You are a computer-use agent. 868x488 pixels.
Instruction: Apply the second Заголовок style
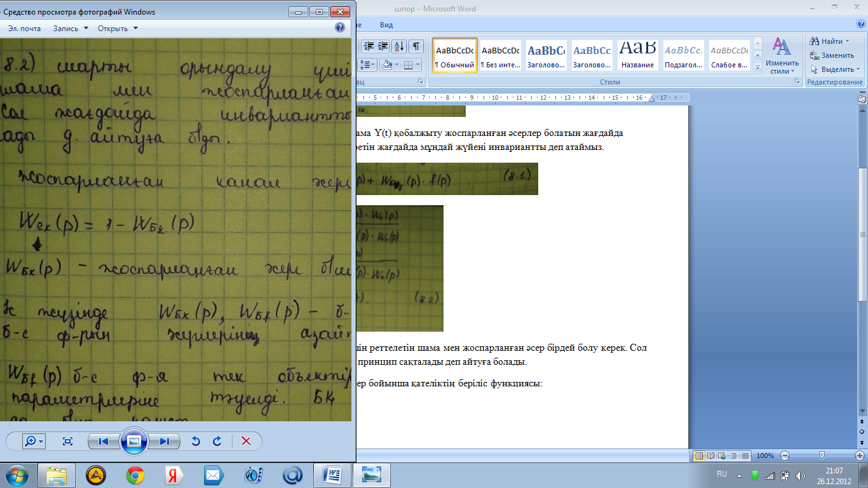[x=592, y=55]
